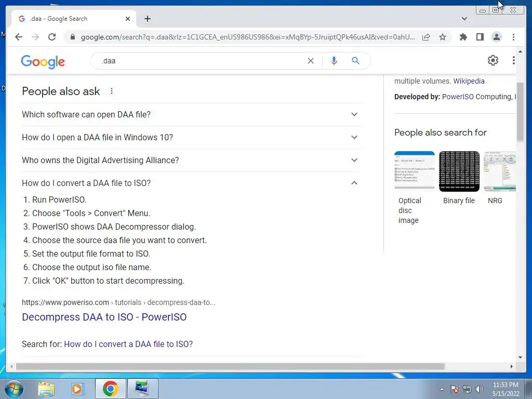
Task: Open Google page three-dot menu
Action: tap(513, 60)
